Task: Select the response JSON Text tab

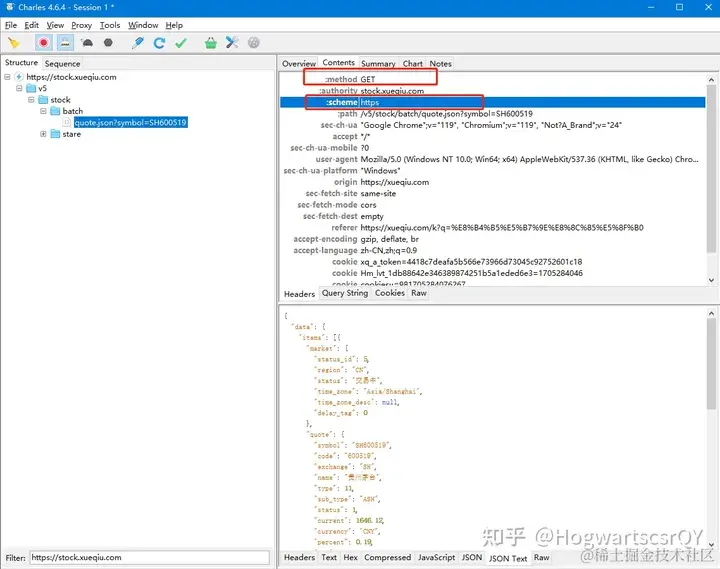Action: tap(508, 558)
